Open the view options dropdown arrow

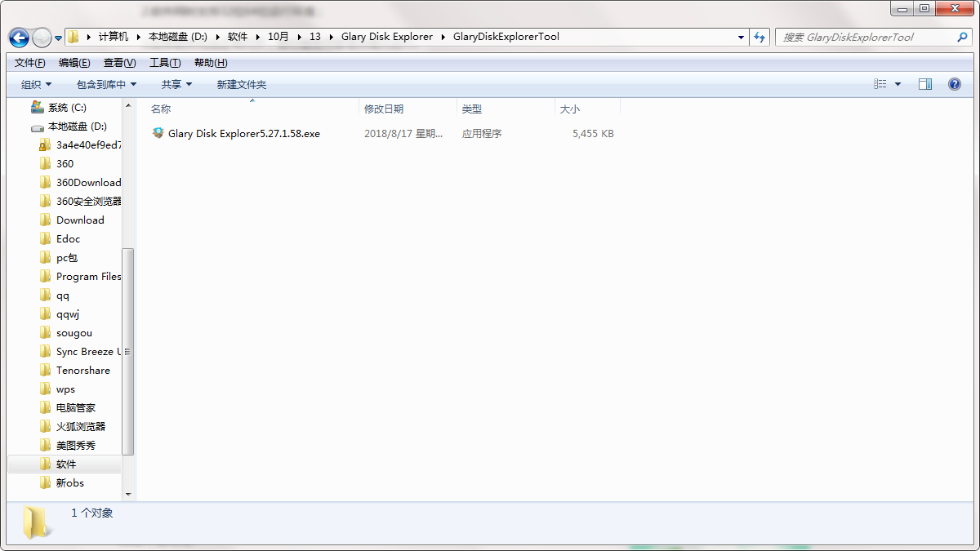[898, 84]
